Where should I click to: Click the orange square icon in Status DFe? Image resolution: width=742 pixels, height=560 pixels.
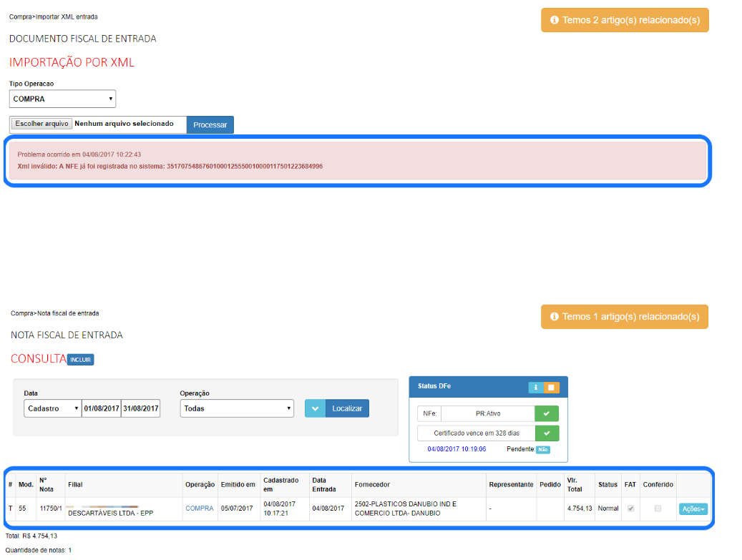[x=551, y=388]
